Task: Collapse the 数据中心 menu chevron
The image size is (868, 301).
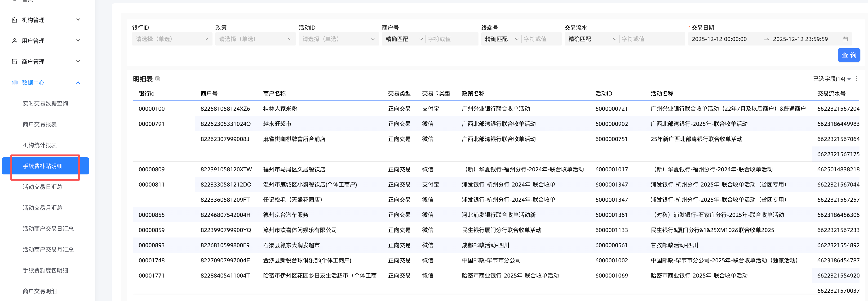Action: 78,83
